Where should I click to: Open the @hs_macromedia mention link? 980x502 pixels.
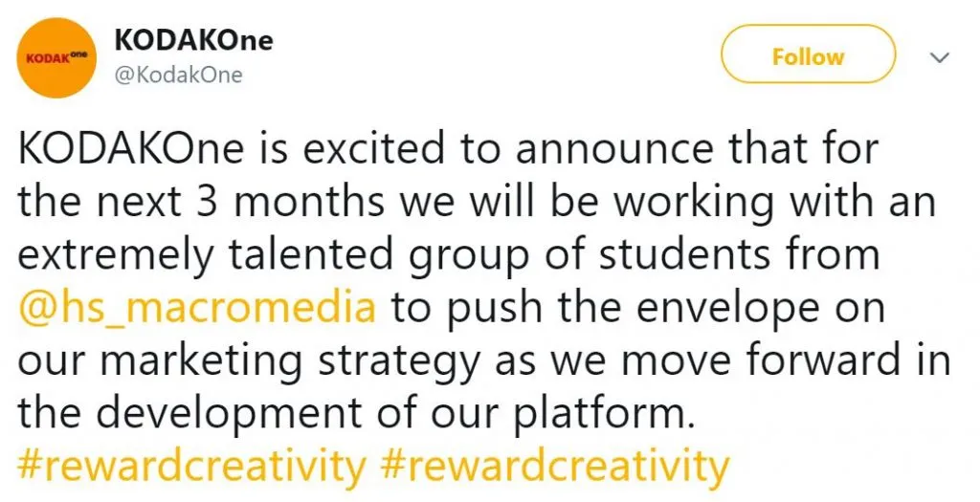click(x=198, y=309)
